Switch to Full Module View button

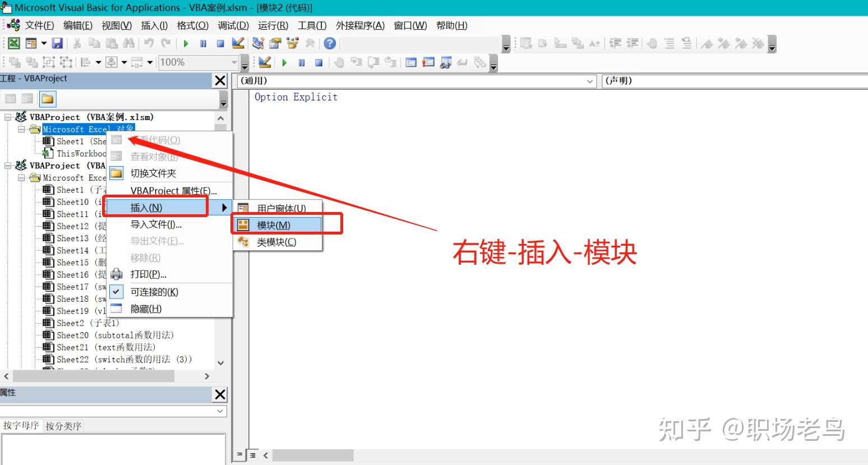pyautogui.click(x=253, y=455)
